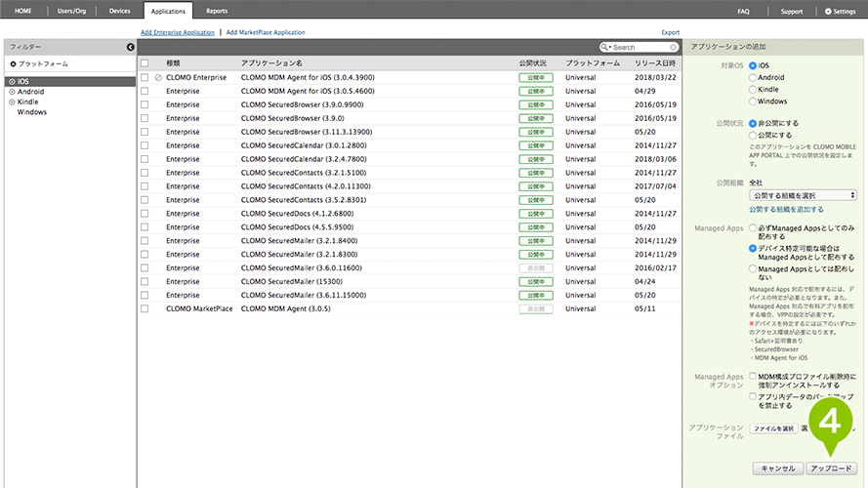This screenshot has width=868, height=488.
Task: Click CLOMO SecuredMailer (15300) app name
Action: [292, 282]
